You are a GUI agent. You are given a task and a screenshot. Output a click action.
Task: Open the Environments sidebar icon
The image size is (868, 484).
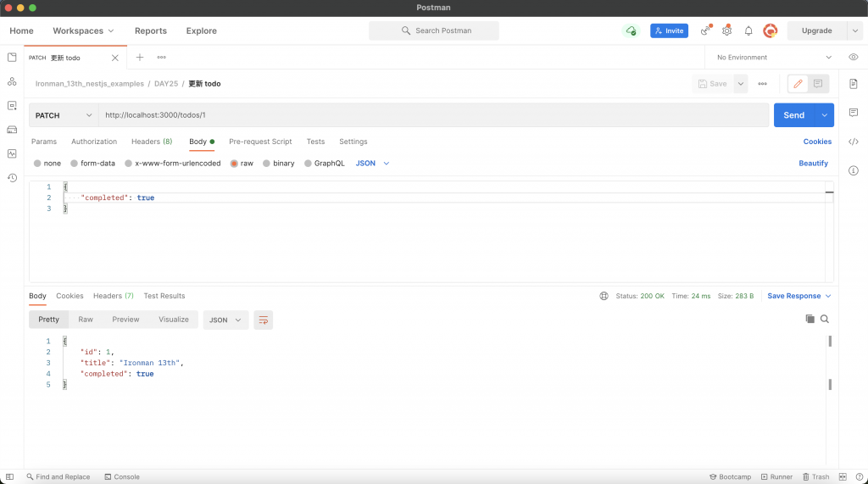point(12,106)
